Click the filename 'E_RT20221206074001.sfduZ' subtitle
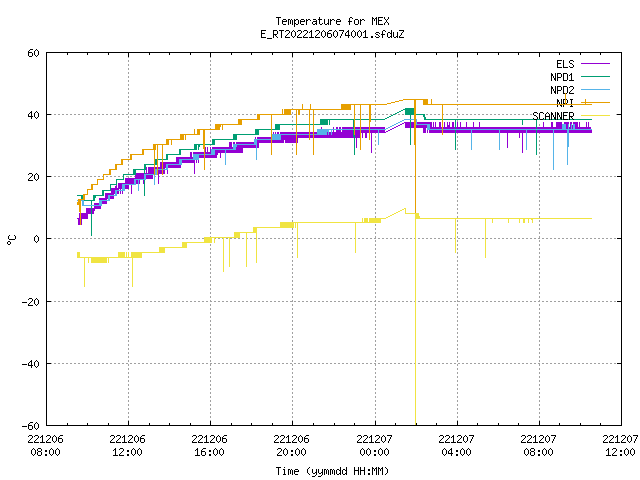Viewport: 640px width, 480px height. pyautogui.click(x=332, y=34)
